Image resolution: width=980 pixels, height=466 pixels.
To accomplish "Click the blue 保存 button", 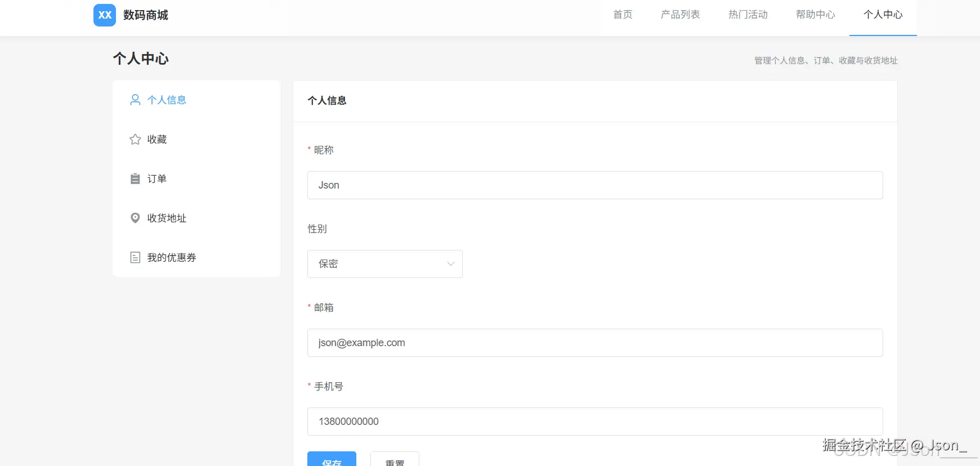I will pyautogui.click(x=332, y=459).
